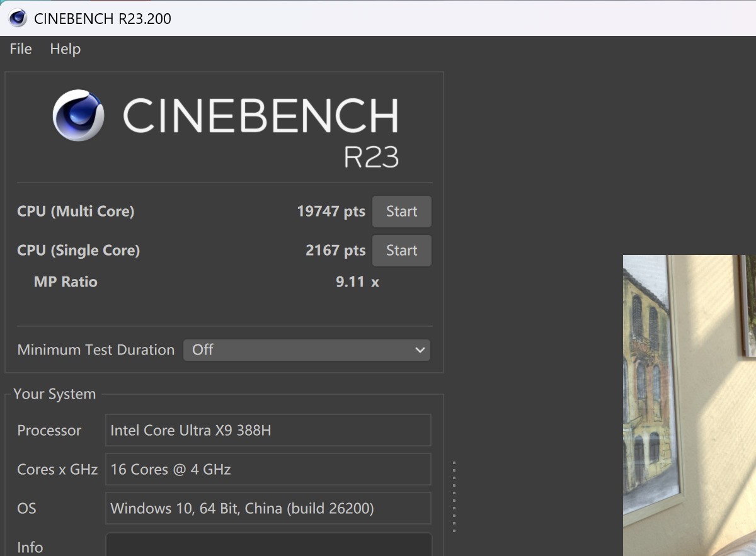The width and height of the screenshot is (756, 556).
Task: Click the OS field showing Windows 10
Action: pos(268,509)
